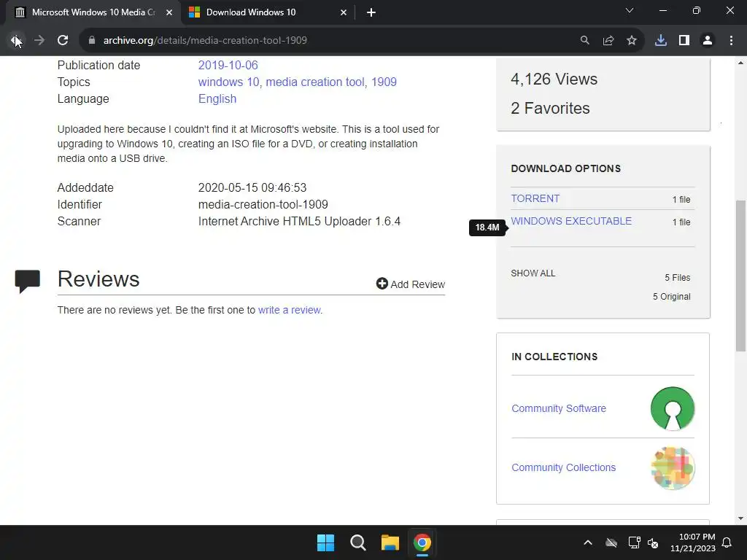Open new browser tab
747x560 pixels.
(371, 12)
